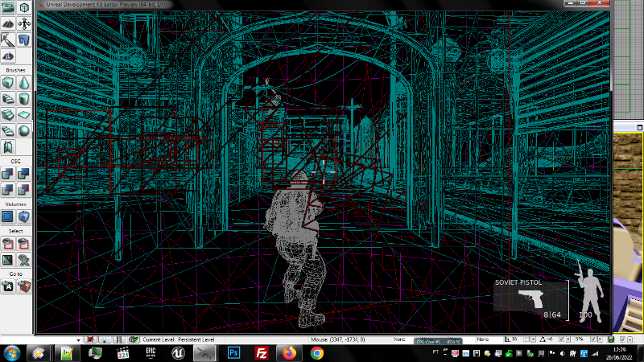Apply CSG Intersect operation
The image size is (644, 362).
pos(8,190)
